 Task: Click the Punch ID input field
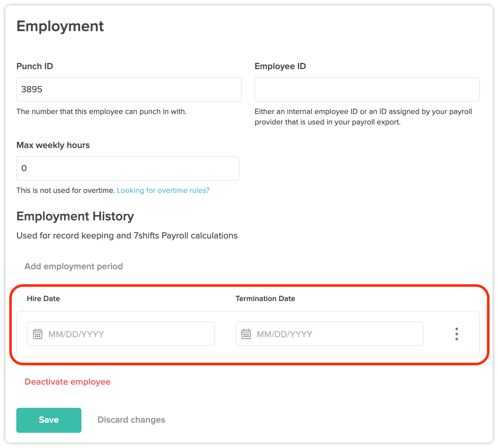click(x=129, y=89)
